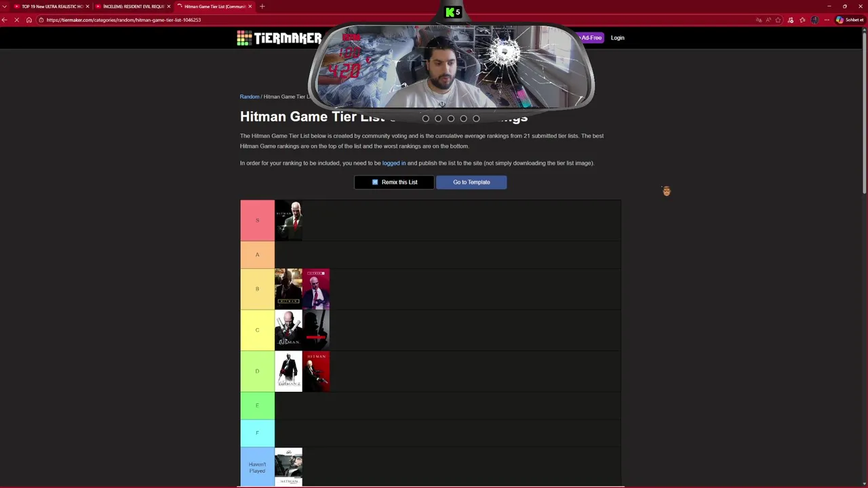Image resolution: width=868 pixels, height=488 pixels.
Task: Add page to favorites star icon
Action: click(778, 20)
